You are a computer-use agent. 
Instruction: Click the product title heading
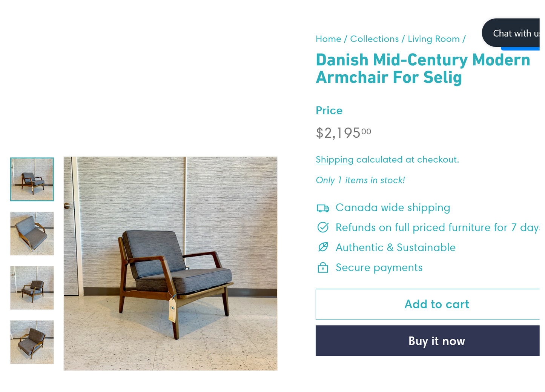[423, 69]
